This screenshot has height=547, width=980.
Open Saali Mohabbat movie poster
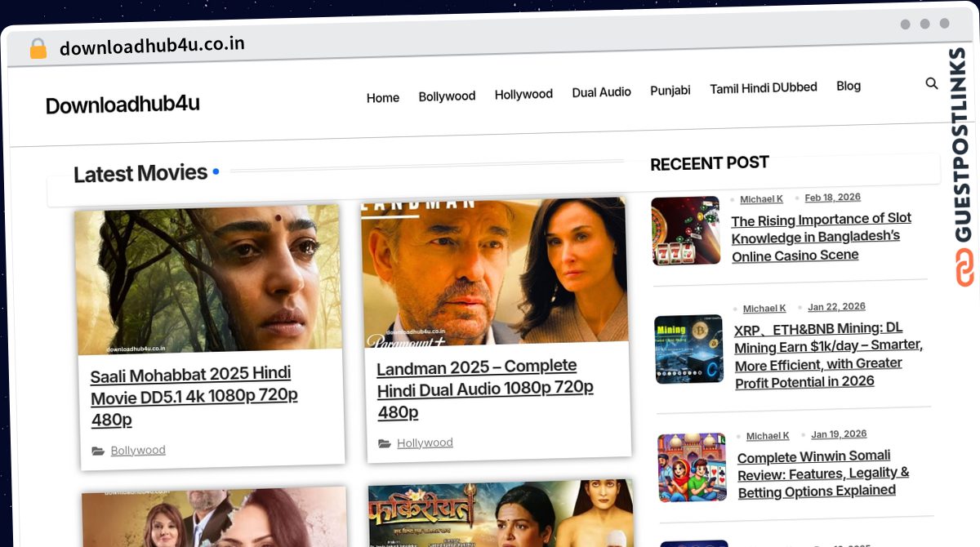209,280
